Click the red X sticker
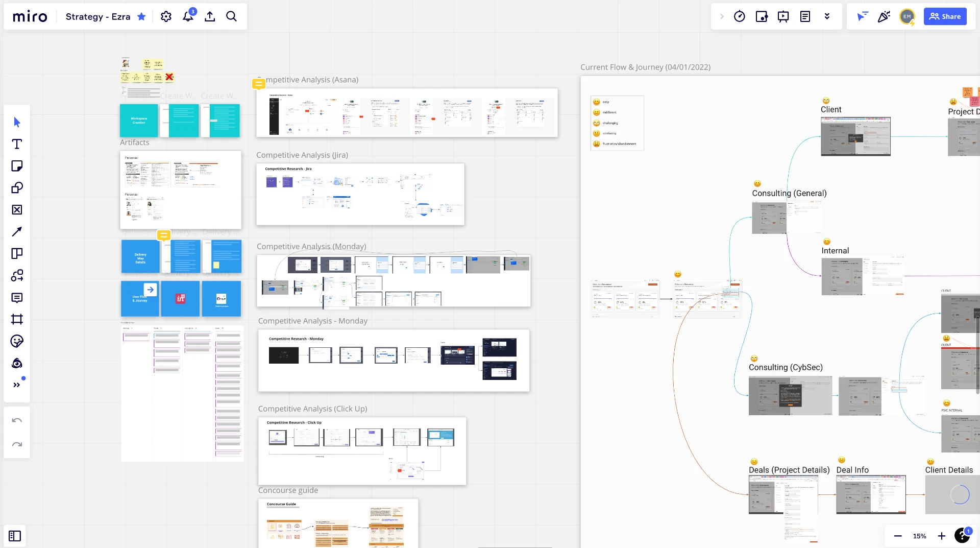Screen dimensions: 980x548 169,77
